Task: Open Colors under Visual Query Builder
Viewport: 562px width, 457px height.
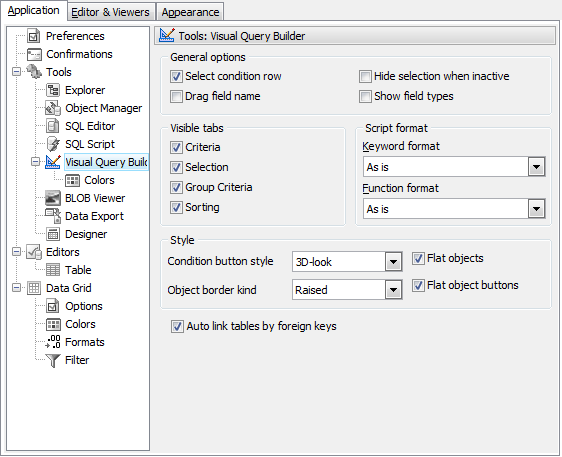Action: tap(99, 180)
